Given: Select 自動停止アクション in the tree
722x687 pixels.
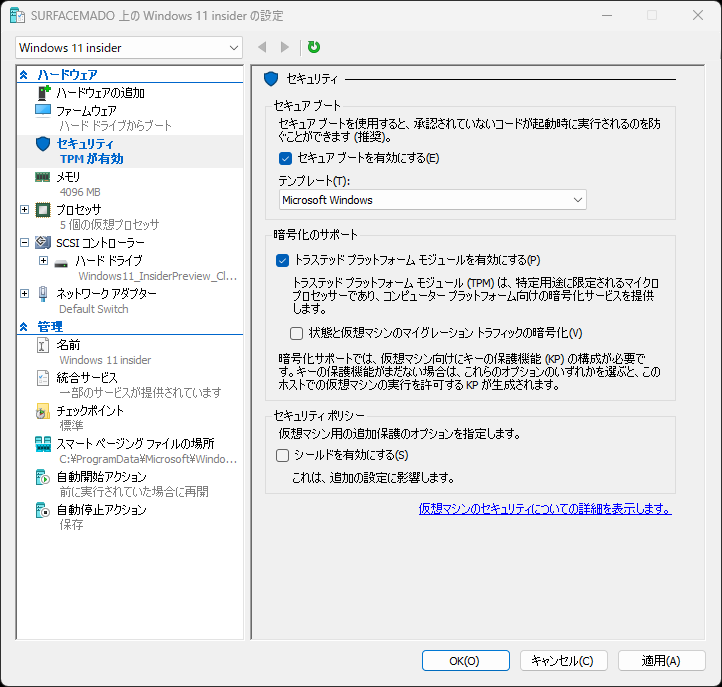Looking at the screenshot, I should pyautogui.click(x=101, y=510).
